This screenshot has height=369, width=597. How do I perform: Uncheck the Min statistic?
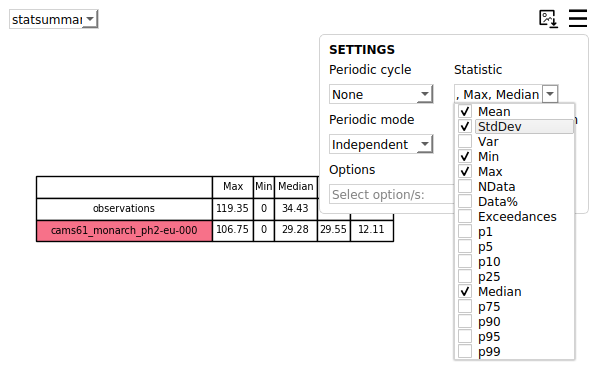pos(465,157)
